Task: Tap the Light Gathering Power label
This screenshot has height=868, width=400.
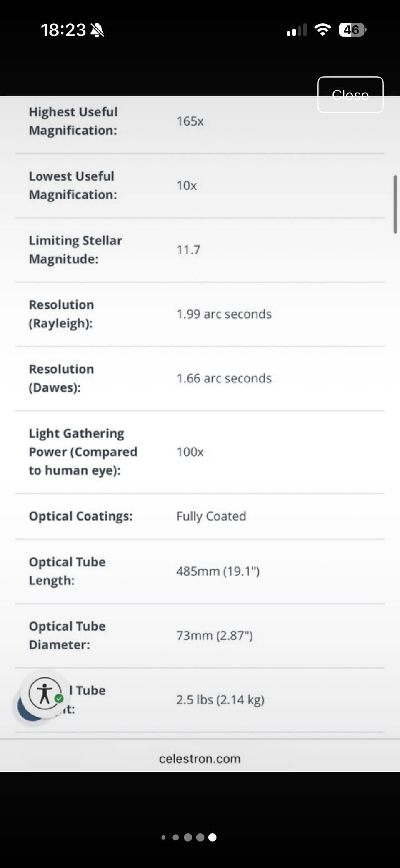Action: [83, 452]
